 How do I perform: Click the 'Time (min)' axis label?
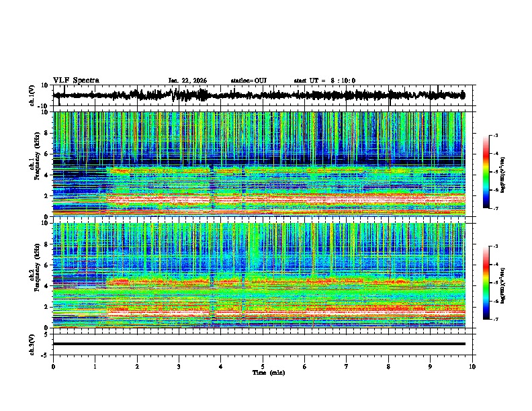pos(269,373)
